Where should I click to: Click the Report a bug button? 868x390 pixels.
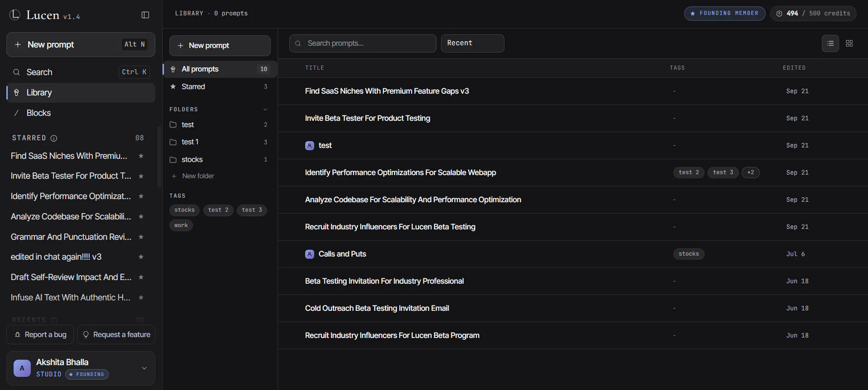click(40, 335)
